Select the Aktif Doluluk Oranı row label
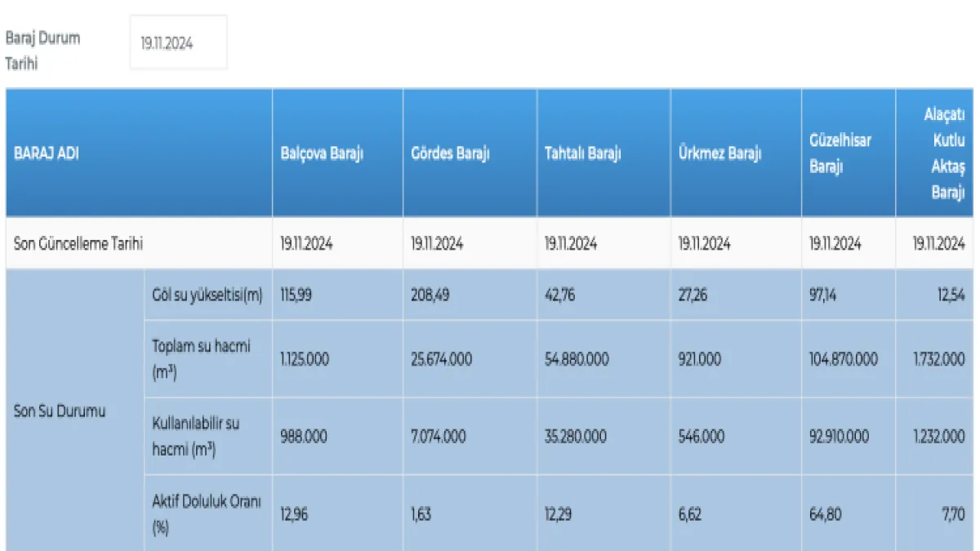The width and height of the screenshot is (980, 551). click(x=206, y=514)
